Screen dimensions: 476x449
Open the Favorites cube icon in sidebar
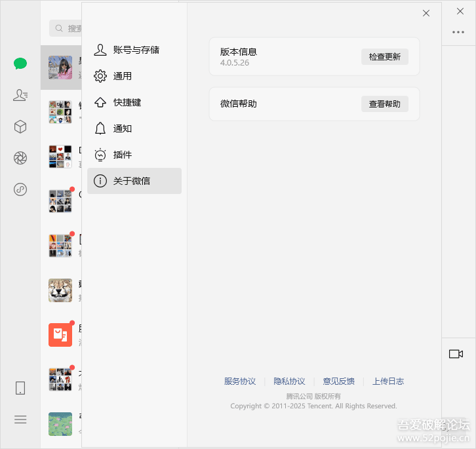click(x=20, y=127)
